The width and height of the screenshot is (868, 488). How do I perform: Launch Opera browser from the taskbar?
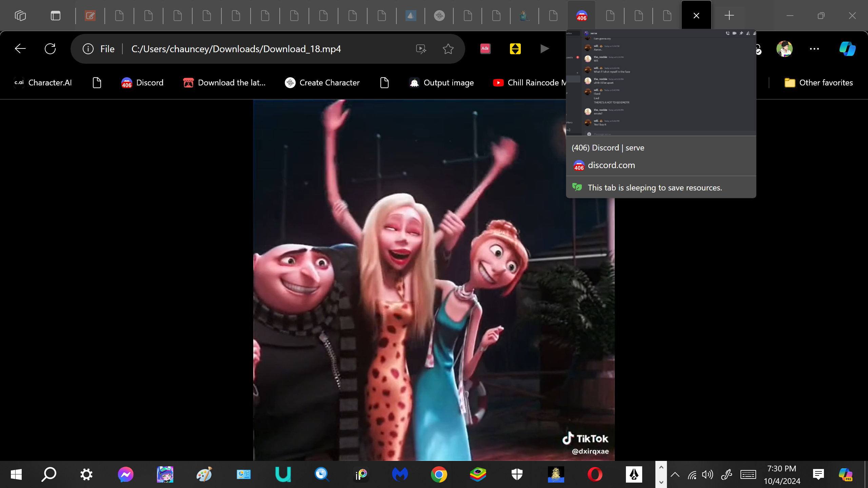click(595, 474)
